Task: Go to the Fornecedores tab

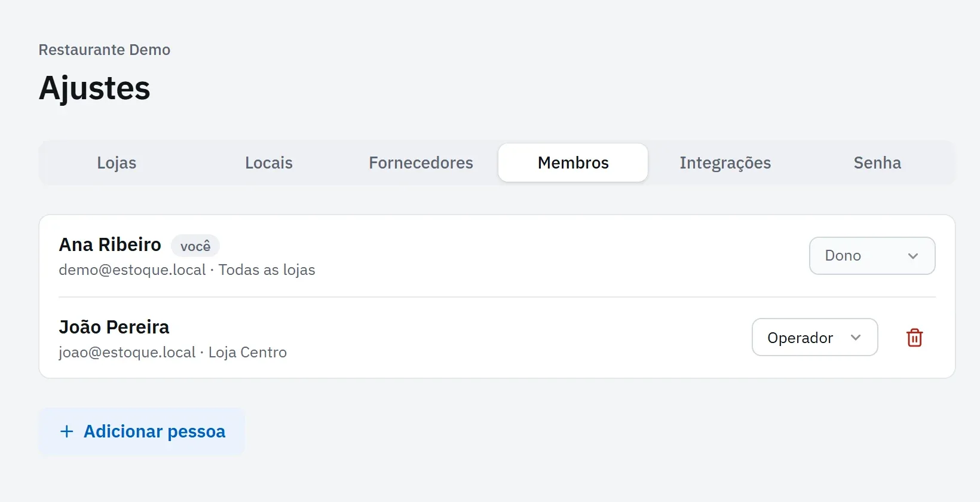Action: [421, 163]
